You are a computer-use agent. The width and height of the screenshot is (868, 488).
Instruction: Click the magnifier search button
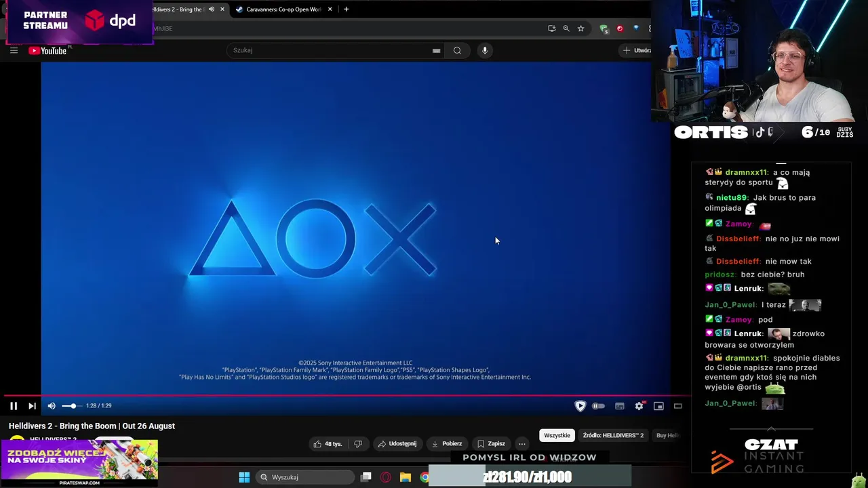click(x=457, y=50)
